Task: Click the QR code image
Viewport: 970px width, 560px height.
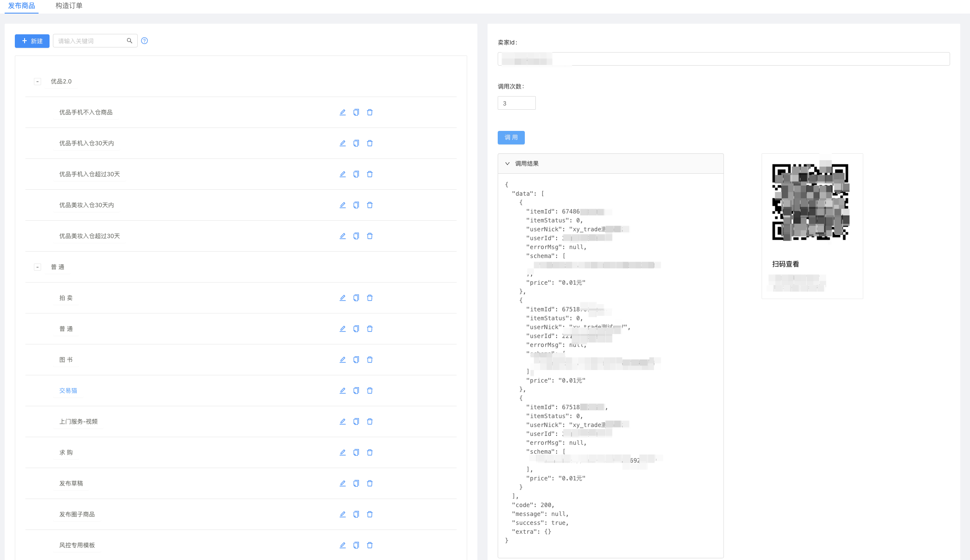Action: click(810, 202)
